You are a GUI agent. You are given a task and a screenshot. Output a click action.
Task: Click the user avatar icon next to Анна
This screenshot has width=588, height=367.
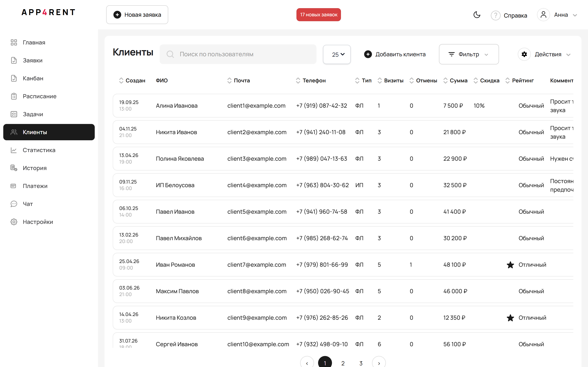543,15
